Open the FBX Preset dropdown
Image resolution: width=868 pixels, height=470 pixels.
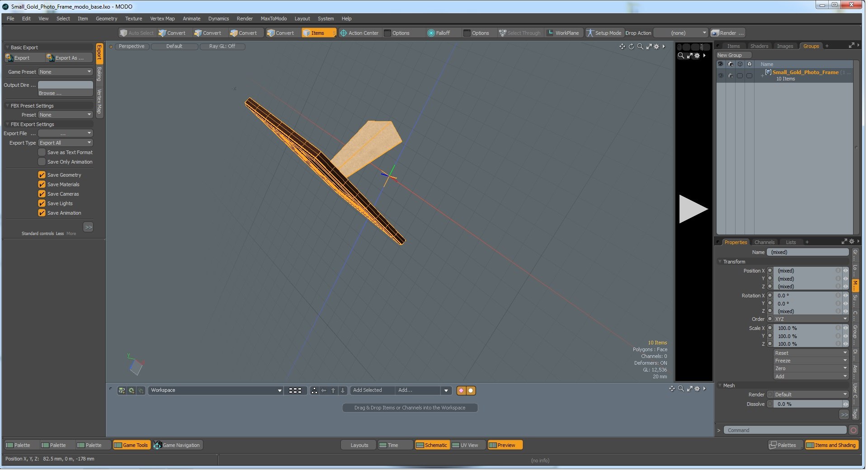(x=66, y=115)
